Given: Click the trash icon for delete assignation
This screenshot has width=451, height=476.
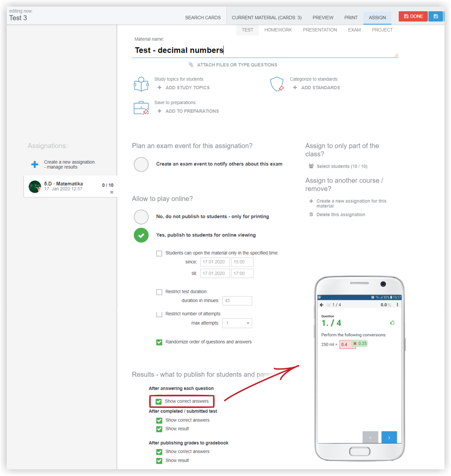Looking at the screenshot, I should (311, 214).
